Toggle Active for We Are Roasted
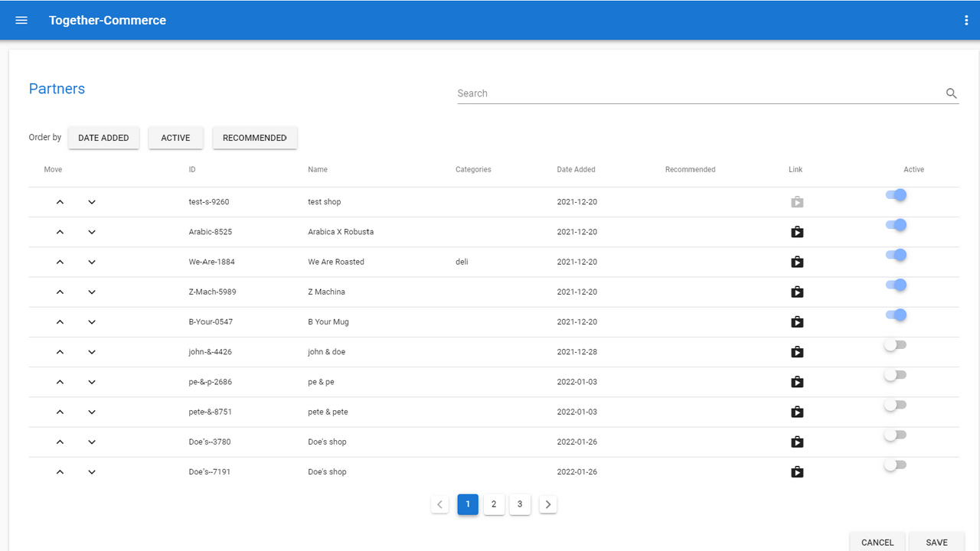Screen dimensions: 980x551 pyautogui.click(x=896, y=255)
